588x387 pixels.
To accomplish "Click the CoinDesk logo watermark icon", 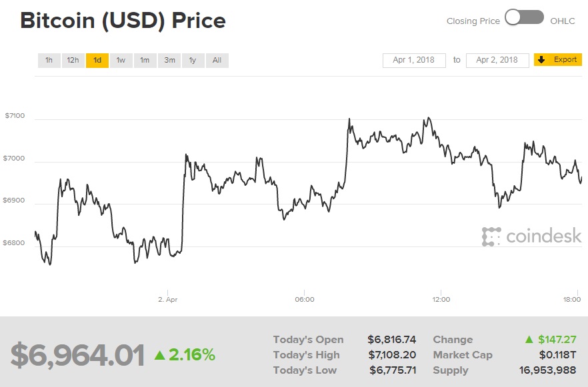I will click(x=491, y=236).
